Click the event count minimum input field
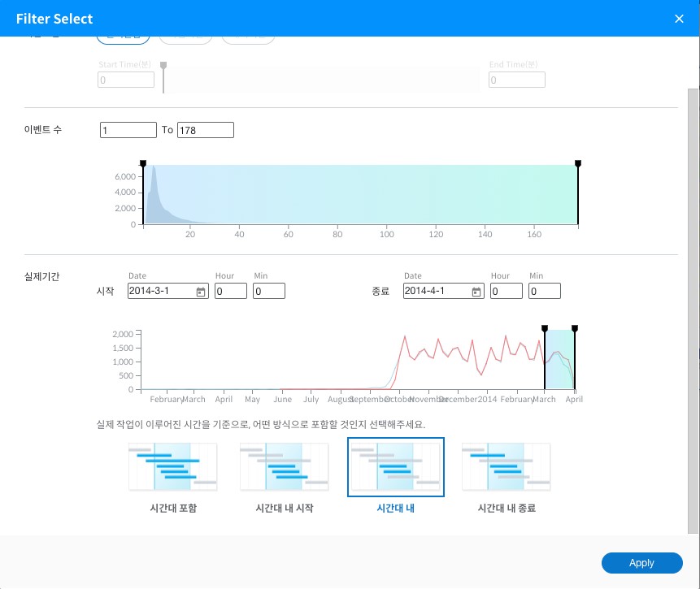The width and height of the screenshot is (700, 589). (128, 130)
